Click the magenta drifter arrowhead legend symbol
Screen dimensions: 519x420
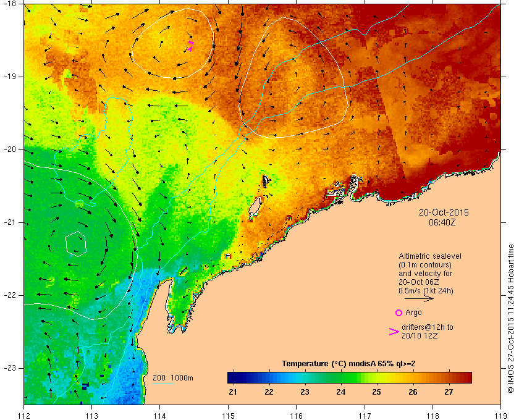(x=394, y=332)
